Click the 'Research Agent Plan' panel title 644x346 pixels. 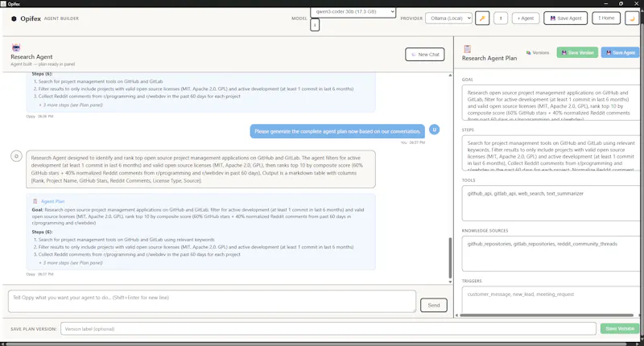[x=489, y=58]
